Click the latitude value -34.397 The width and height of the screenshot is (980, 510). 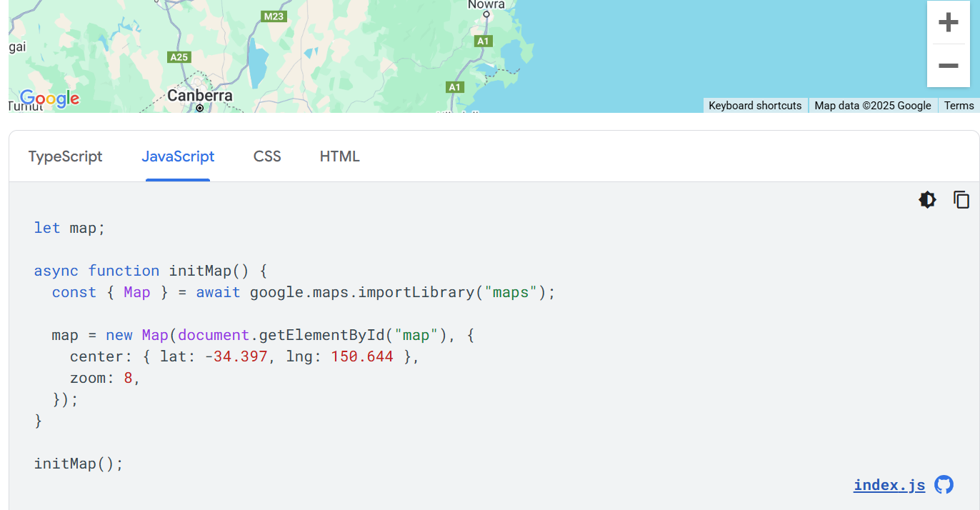(x=236, y=356)
